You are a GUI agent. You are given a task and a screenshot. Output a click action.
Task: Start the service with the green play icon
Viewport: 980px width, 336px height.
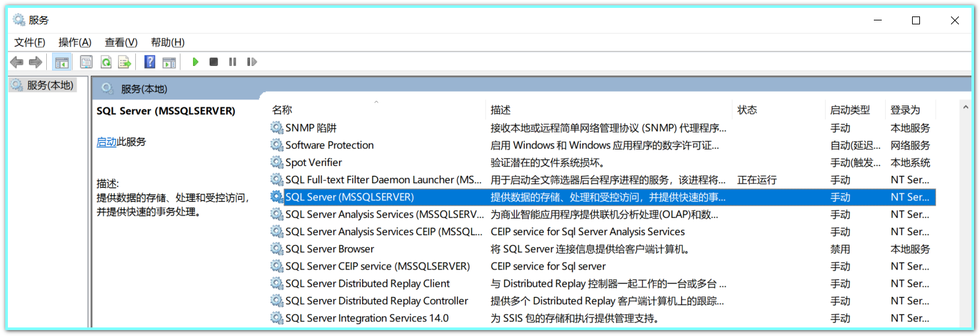click(195, 62)
